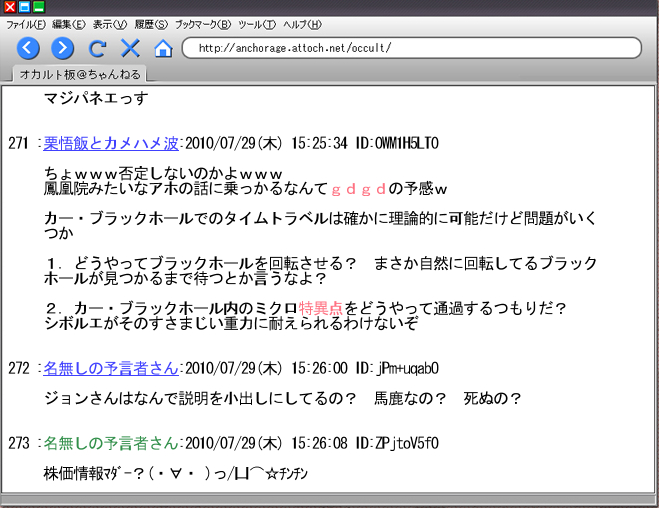Viewport: 659px width, 508px height.
Task: Click the green minimize window button
Action: 38,8
